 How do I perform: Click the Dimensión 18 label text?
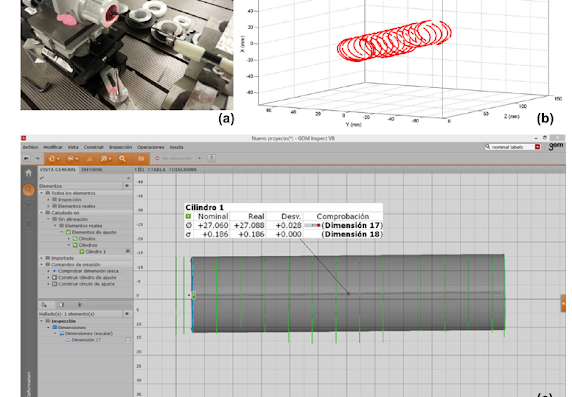point(352,234)
